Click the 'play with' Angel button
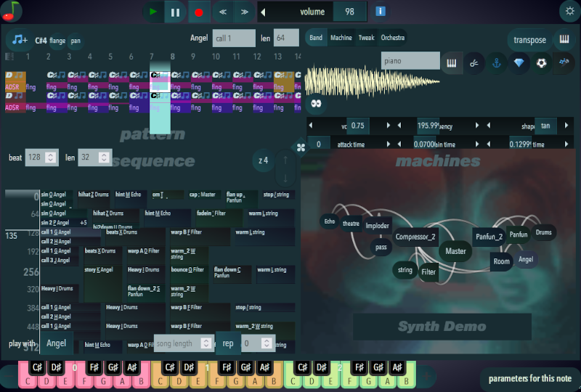The height and width of the screenshot is (392, 581). pos(57,343)
